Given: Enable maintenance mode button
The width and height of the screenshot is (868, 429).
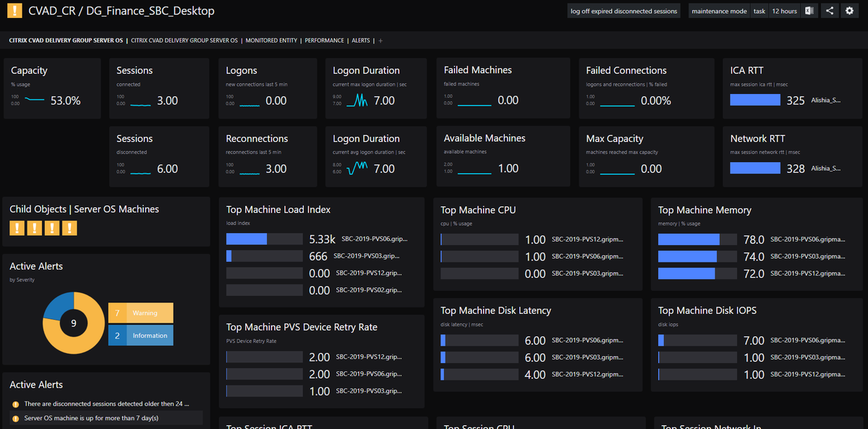Looking at the screenshot, I should click(719, 11).
